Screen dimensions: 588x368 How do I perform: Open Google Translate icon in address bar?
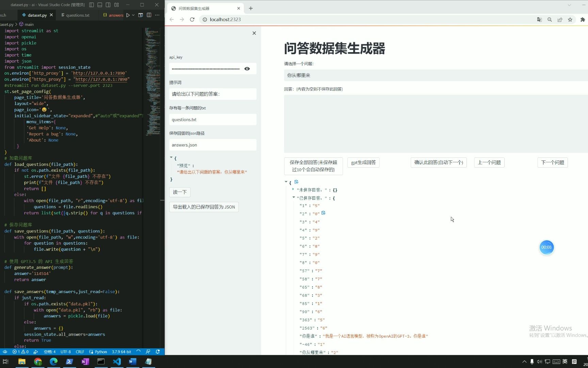point(539,19)
